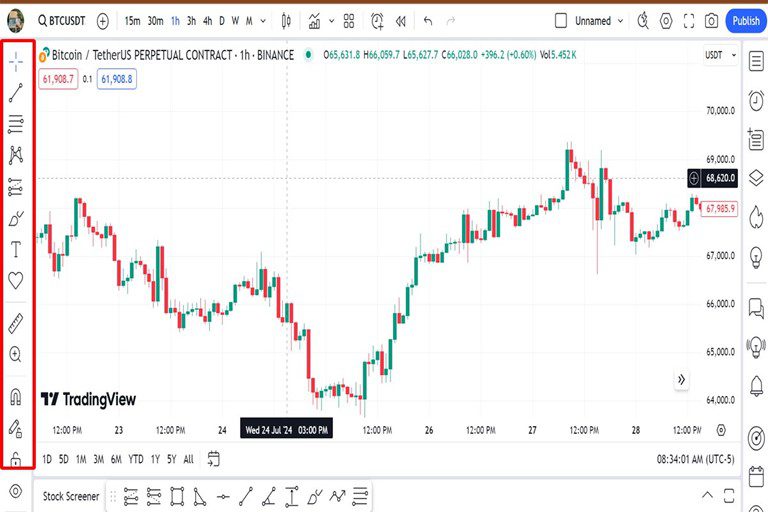Image resolution: width=768 pixels, height=512 pixels.
Task: Open the data window layers icon
Action: [756, 178]
